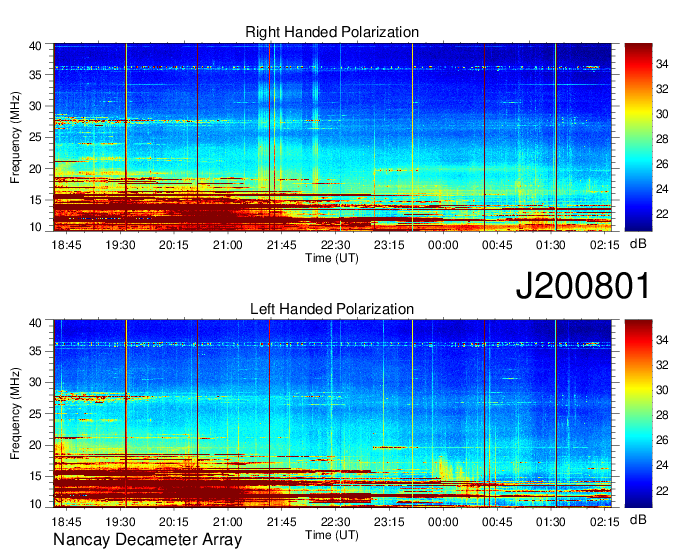Click 00:45 tick on Right Handed time axis
Screen dimensions: 680x552
tap(497, 245)
